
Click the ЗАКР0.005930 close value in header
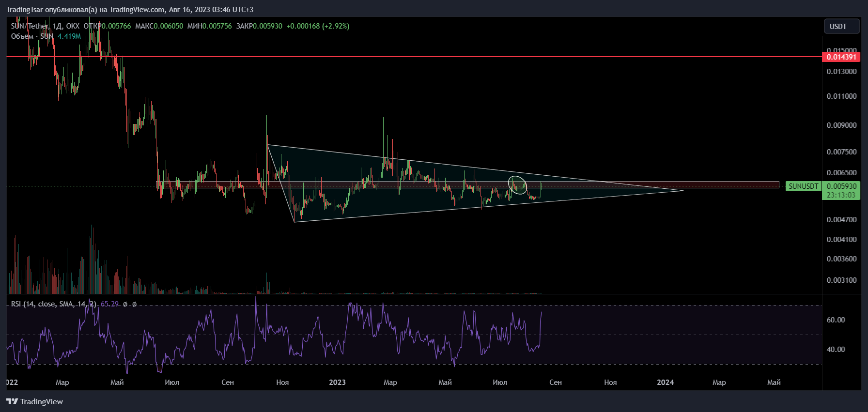259,26
